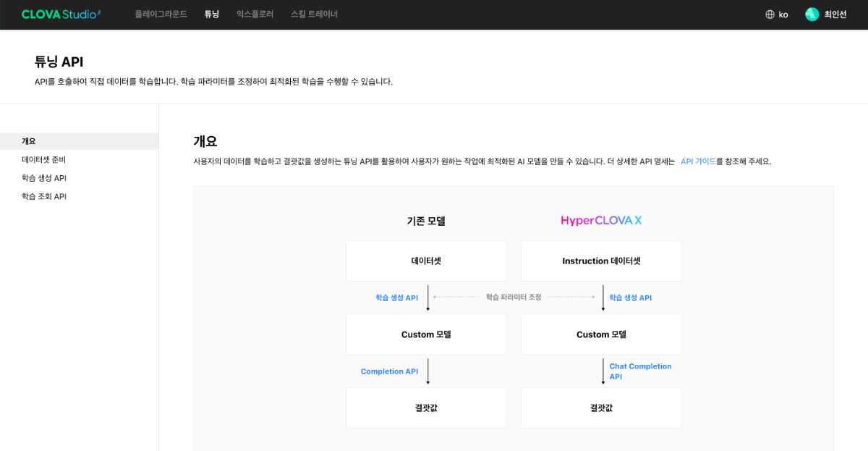Image resolution: width=868 pixels, height=451 pixels.
Task: Click the 튜닝 API page title
Action: (59, 62)
